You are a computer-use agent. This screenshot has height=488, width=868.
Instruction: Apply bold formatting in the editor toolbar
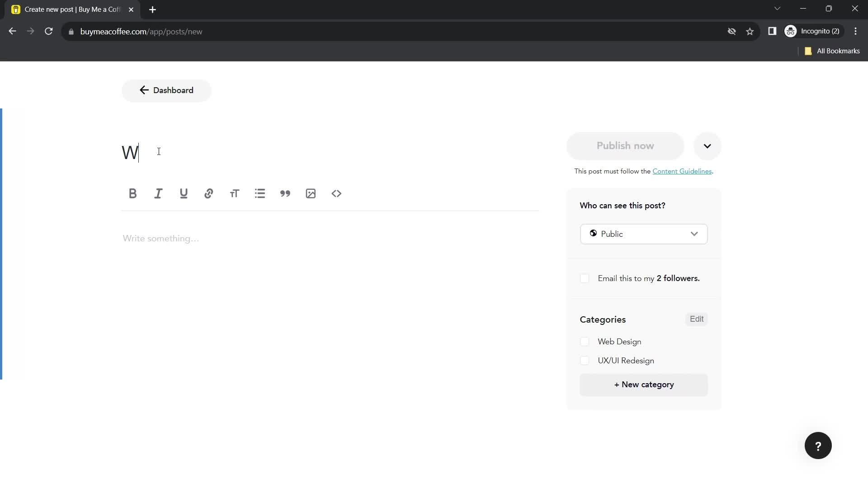pyautogui.click(x=132, y=193)
